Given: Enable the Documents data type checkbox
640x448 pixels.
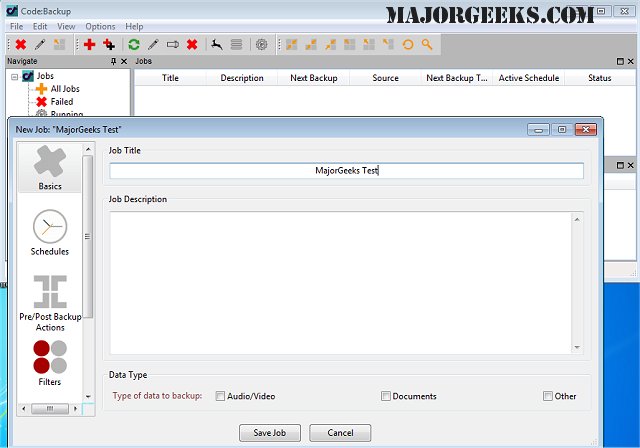Looking at the screenshot, I should [x=386, y=396].
